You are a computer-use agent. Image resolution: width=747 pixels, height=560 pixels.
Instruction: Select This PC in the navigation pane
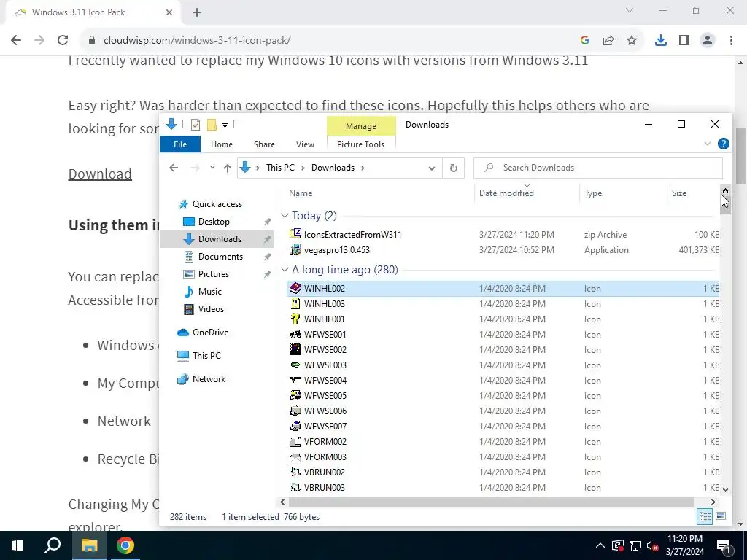pos(206,356)
